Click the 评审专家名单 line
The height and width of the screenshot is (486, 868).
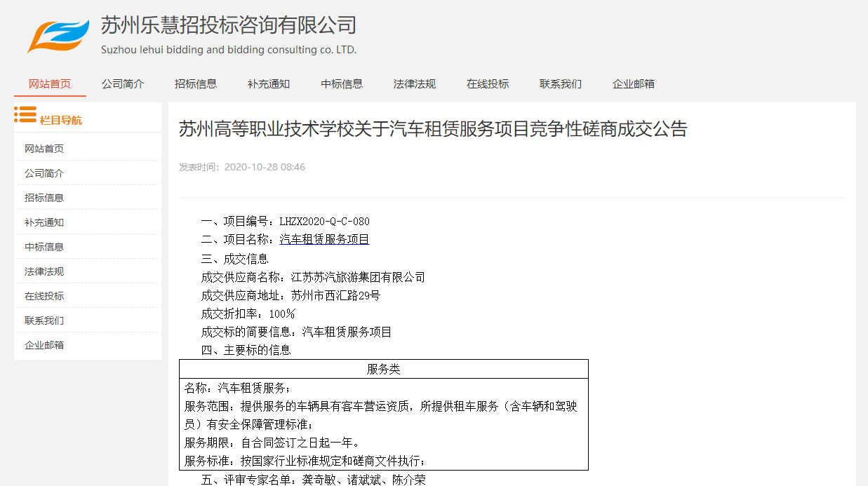313,480
